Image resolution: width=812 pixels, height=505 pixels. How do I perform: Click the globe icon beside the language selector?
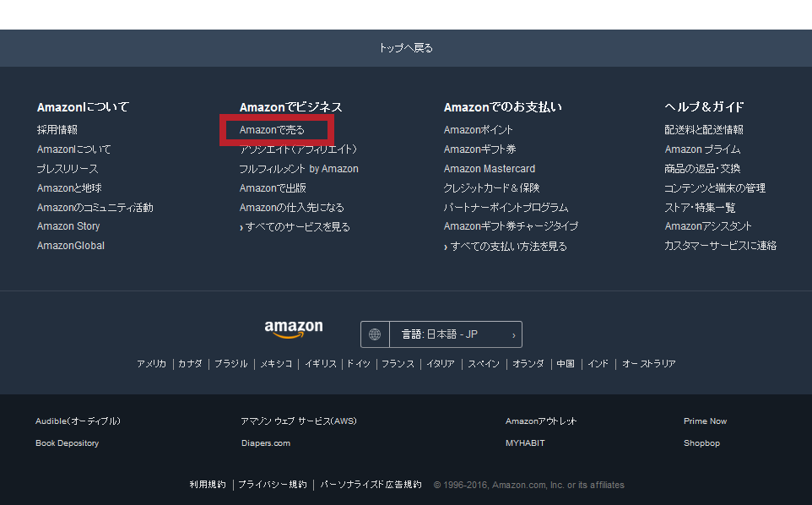(375, 334)
